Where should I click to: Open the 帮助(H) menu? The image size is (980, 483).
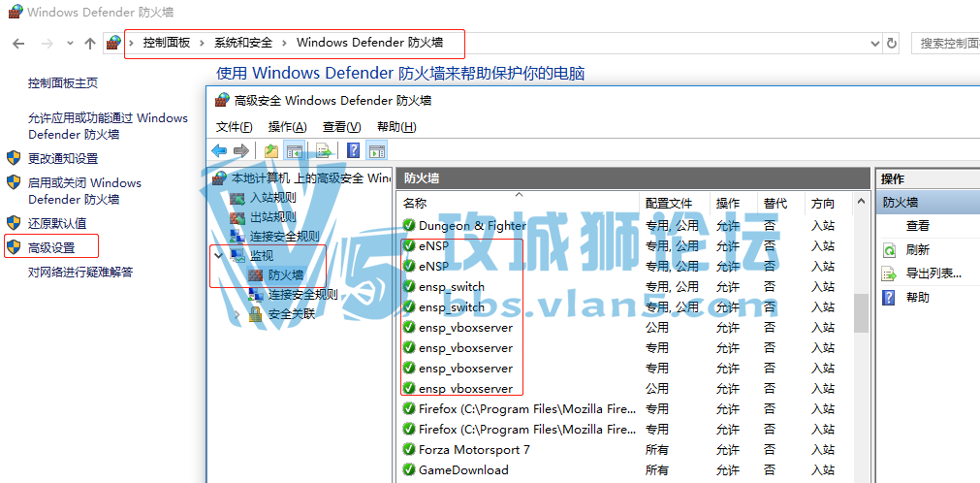pos(396,127)
